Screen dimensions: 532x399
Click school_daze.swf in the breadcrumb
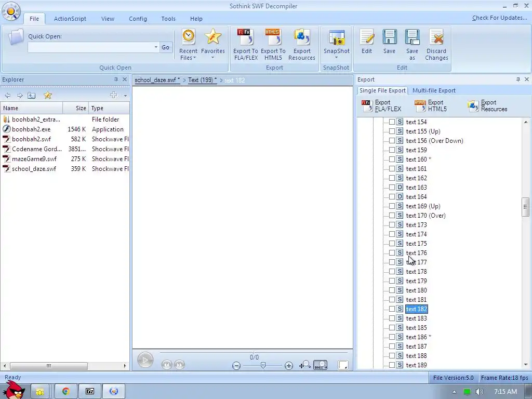(157, 80)
